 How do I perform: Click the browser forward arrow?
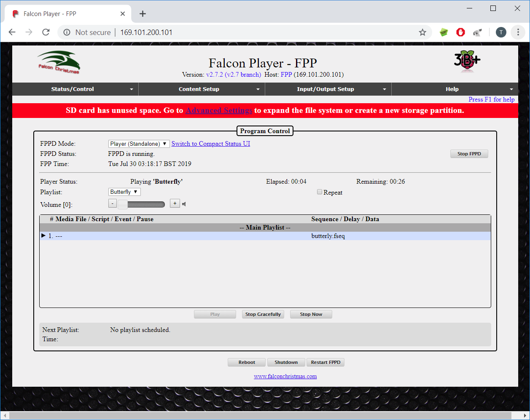click(x=29, y=32)
